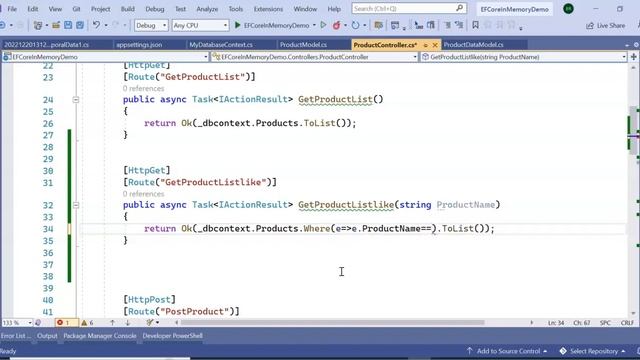Click the Open File folder icon

pos(56,25)
